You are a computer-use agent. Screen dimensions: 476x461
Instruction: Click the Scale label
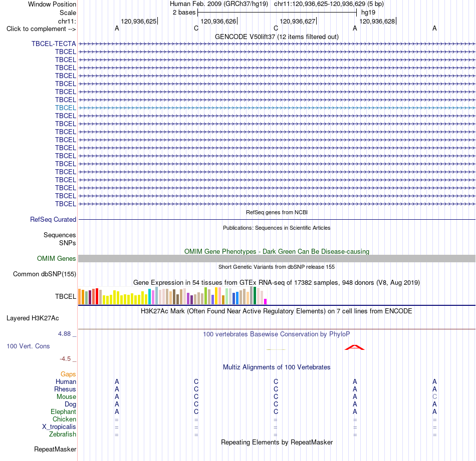[x=68, y=13]
